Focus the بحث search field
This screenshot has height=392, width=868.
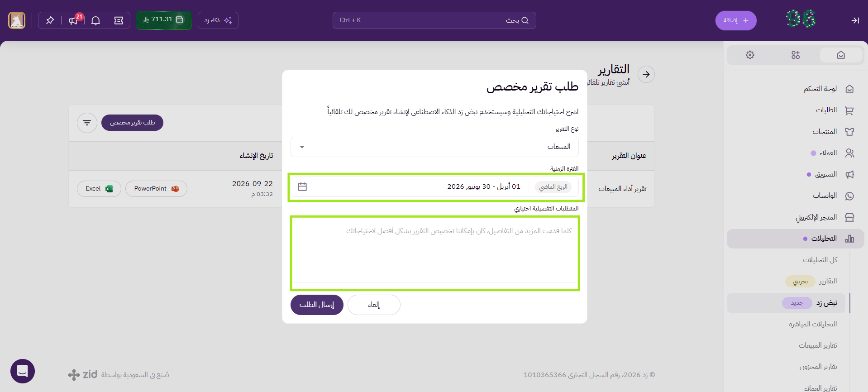(x=434, y=20)
